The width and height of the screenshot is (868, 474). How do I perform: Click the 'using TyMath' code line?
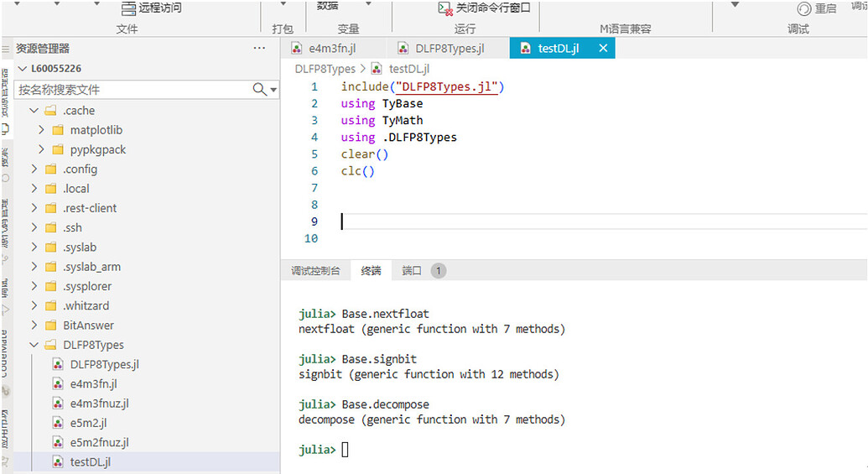[x=382, y=120]
